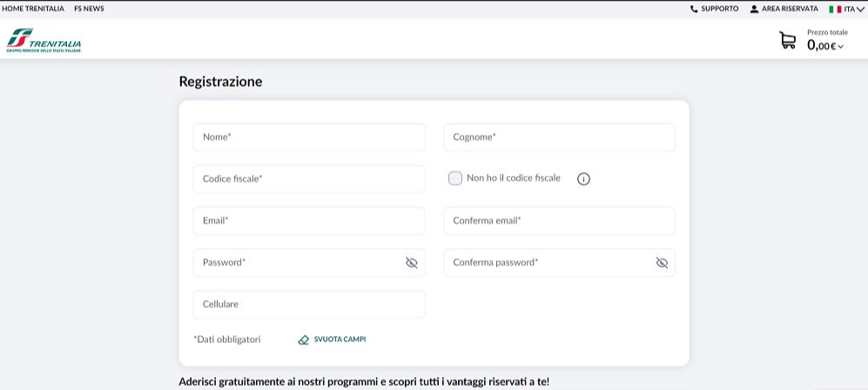Viewport: 868px width, 390px height.
Task: Select the Codice fiscale text field
Action: pos(309,178)
